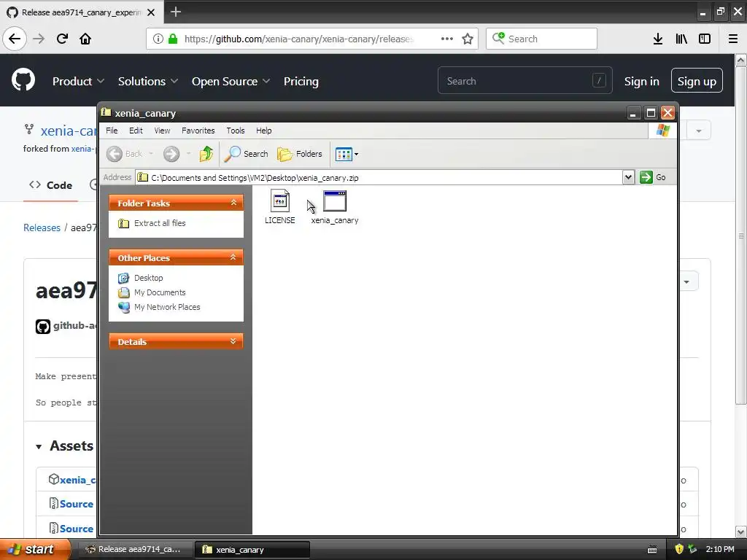This screenshot has width=747, height=560.
Task: Open the Firefox hamburger menu
Action: point(733,39)
